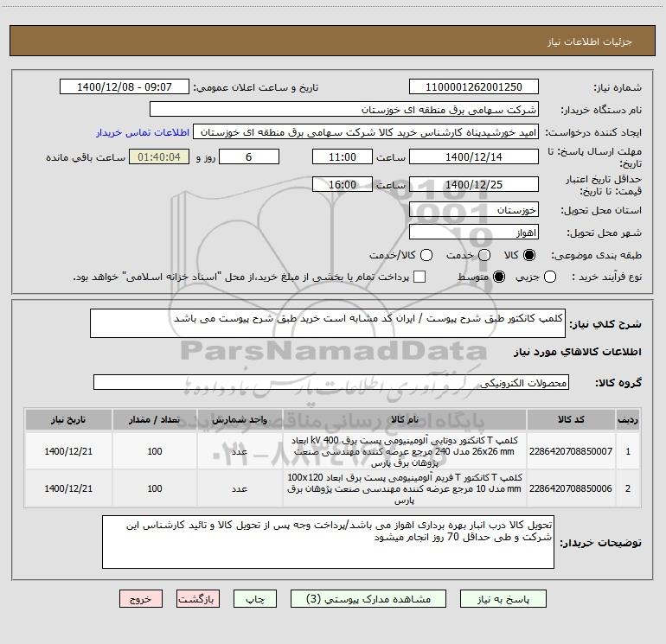Click the نام کالا column header
The height and width of the screenshot is (644, 666).
(x=405, y=420)
